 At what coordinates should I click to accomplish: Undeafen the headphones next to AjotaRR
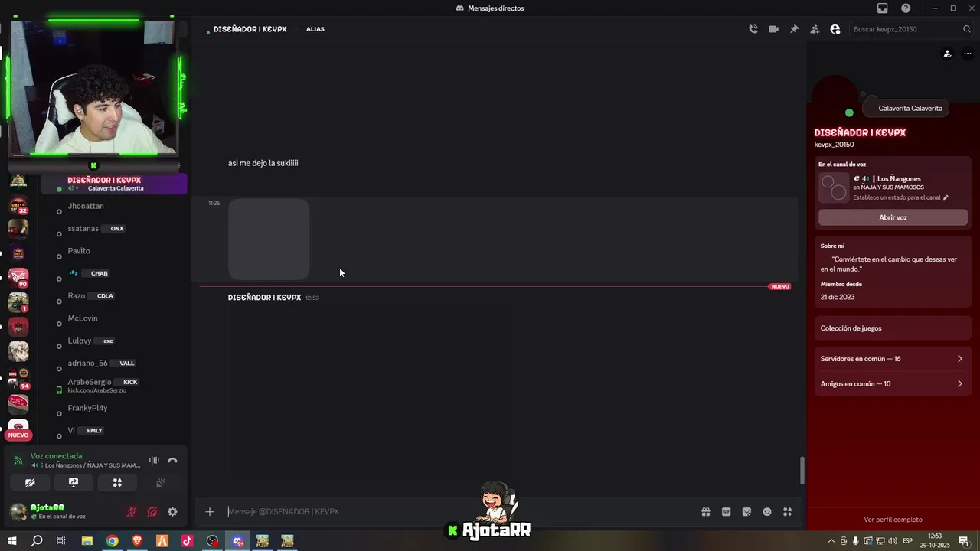[x=152, y=512]
